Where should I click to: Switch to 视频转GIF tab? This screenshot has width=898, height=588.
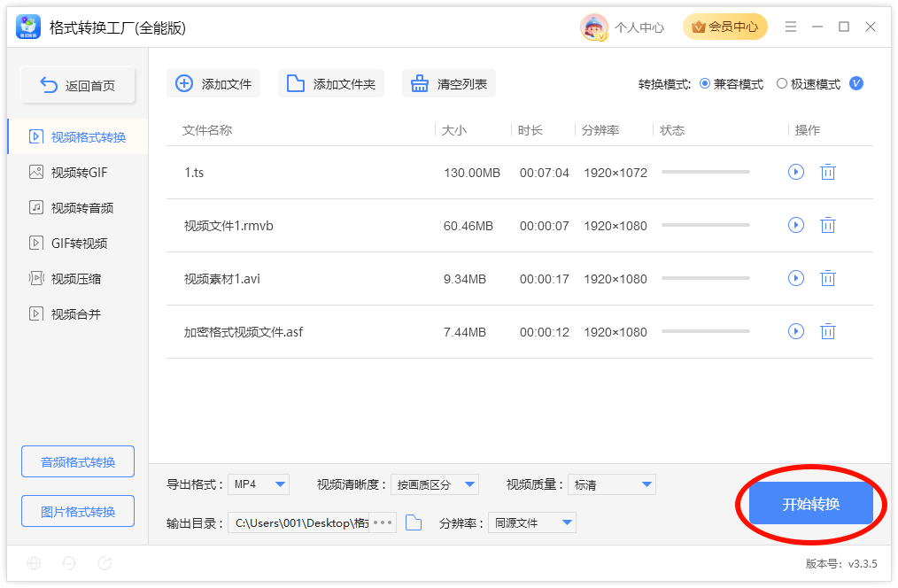pyautogui.click(x=78, y=173)
